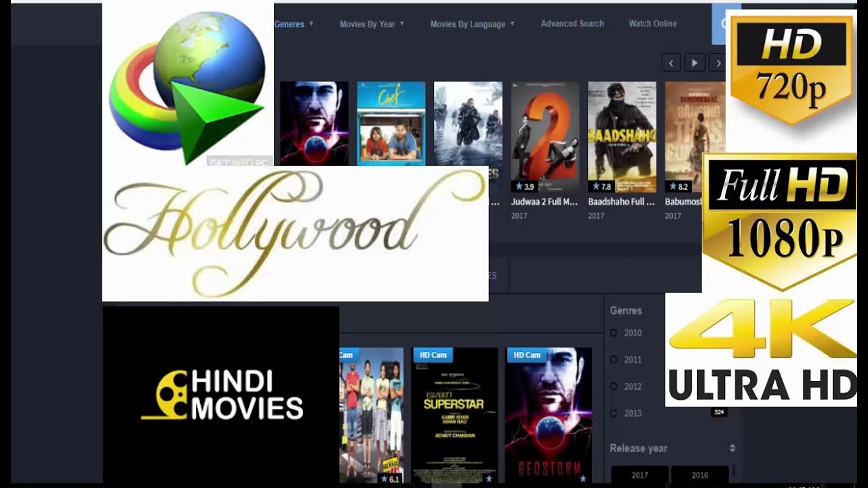
Task: Click HD Cam badge on Secret Superstar
Action: point(433,355)
